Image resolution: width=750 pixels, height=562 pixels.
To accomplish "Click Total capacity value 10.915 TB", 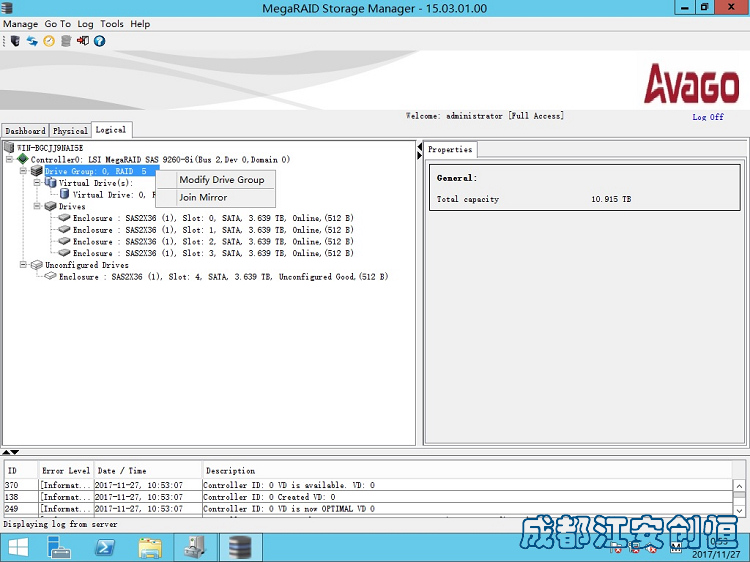I will pos(611,199).
